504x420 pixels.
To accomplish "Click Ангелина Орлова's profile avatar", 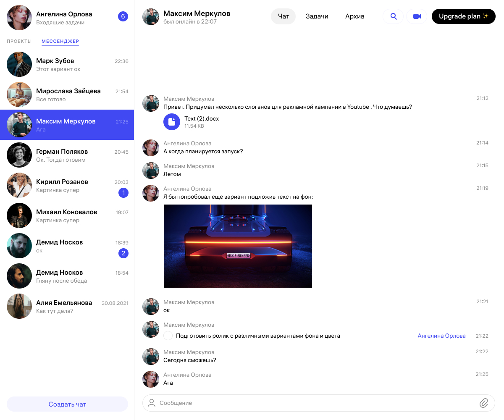I will tap(19, 18).
